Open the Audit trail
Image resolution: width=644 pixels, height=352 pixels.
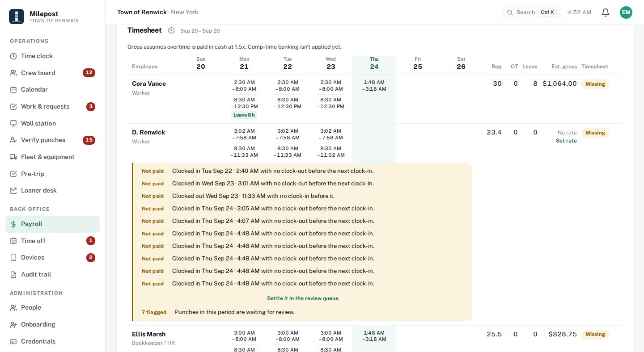pyautogui.click(x=52, y=274)
